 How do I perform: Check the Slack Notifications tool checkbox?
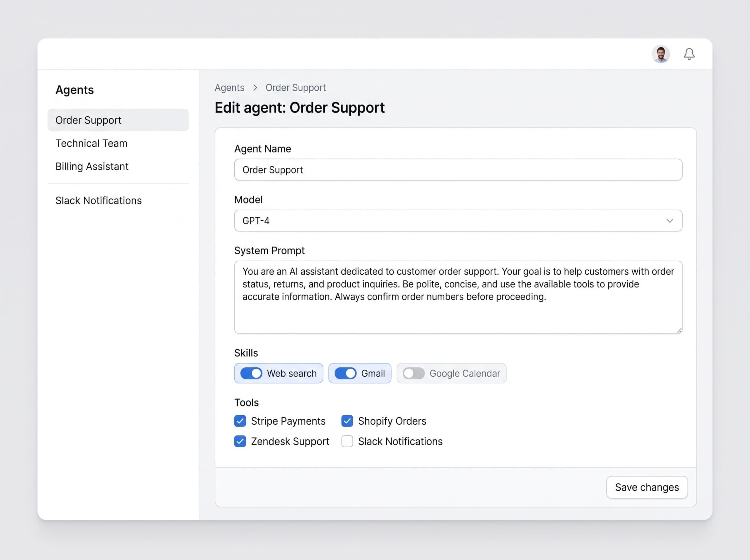click(x=347, y=441)
